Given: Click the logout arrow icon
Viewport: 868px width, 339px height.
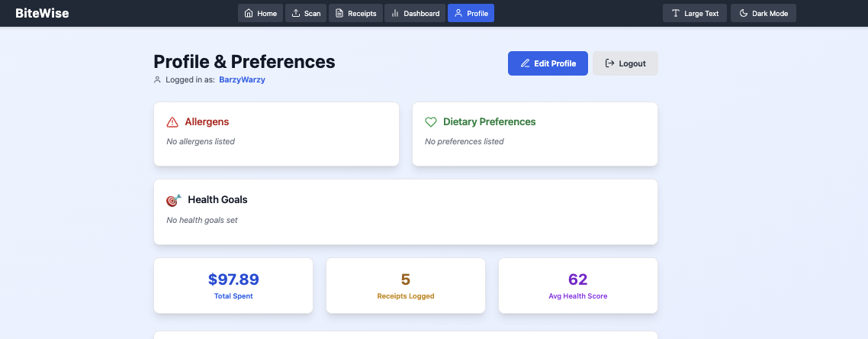Looking at the screenshot, I should pyautogui.click(x=610, y=63).
